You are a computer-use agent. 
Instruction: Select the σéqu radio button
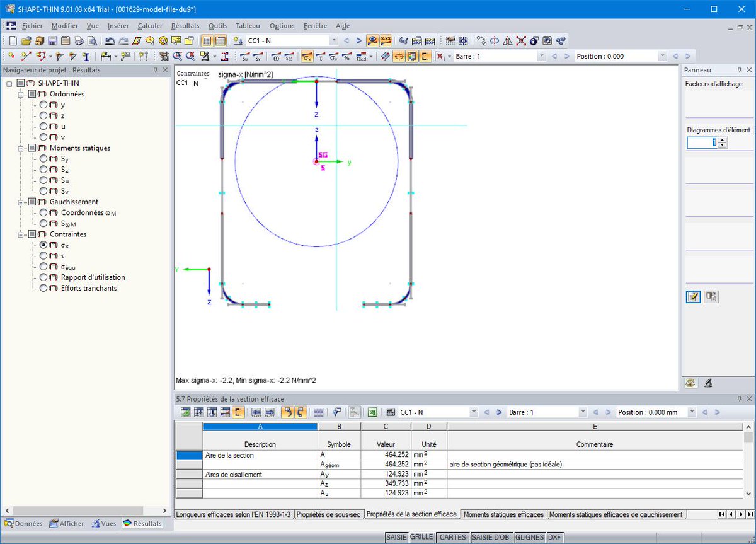tap(43, 267)
